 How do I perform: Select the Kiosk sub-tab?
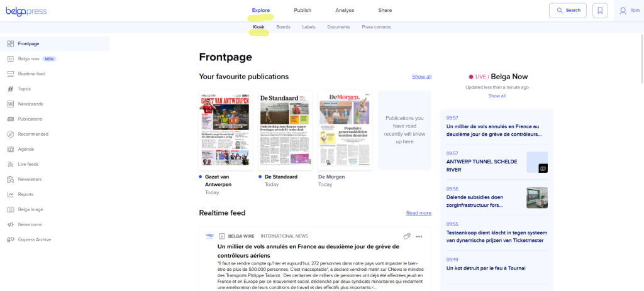point(258,27)
